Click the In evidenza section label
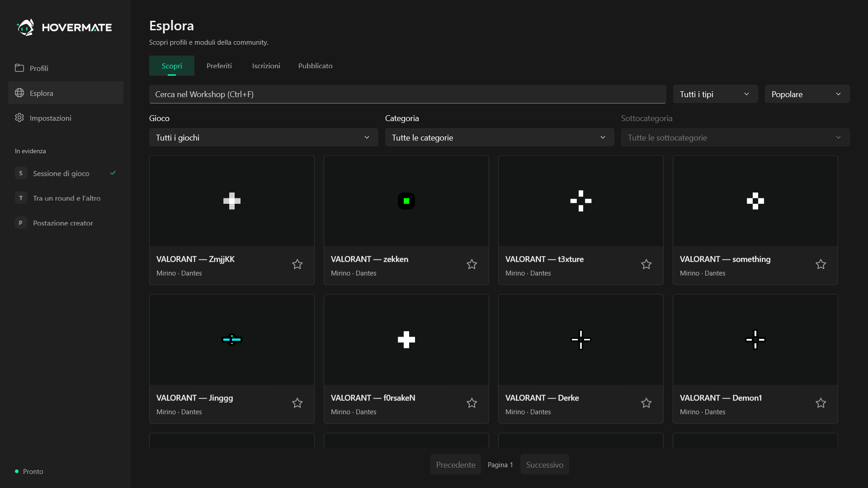868x488 pixels. click(30, 151)
